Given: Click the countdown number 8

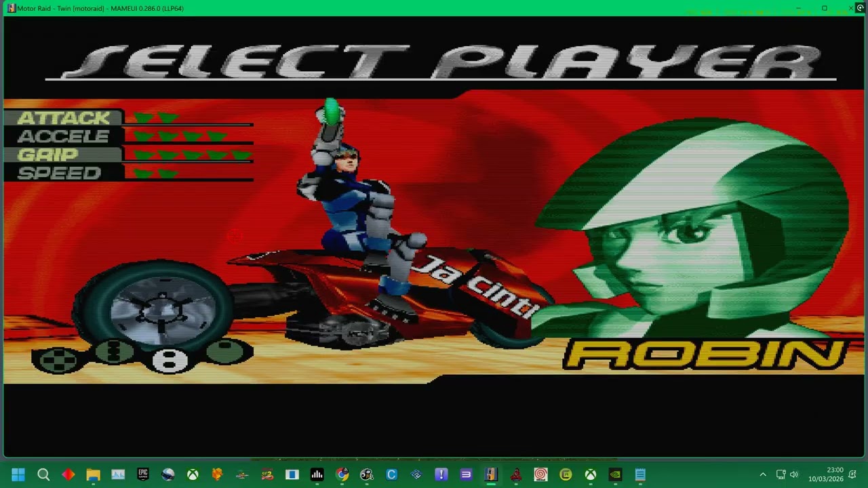Looking at the screenshot, I should pyautogui.click(x=170, y=360).
